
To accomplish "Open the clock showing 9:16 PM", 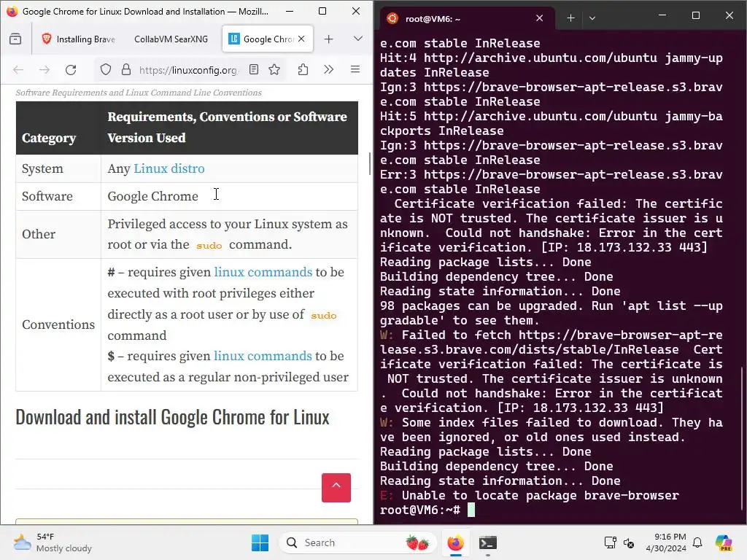I will pos(666,542).
